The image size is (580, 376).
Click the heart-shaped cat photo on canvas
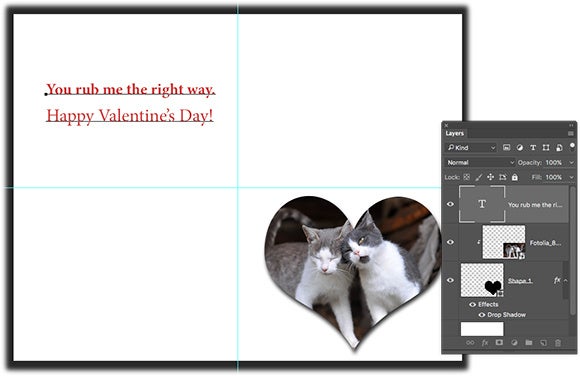coord(353,272)
